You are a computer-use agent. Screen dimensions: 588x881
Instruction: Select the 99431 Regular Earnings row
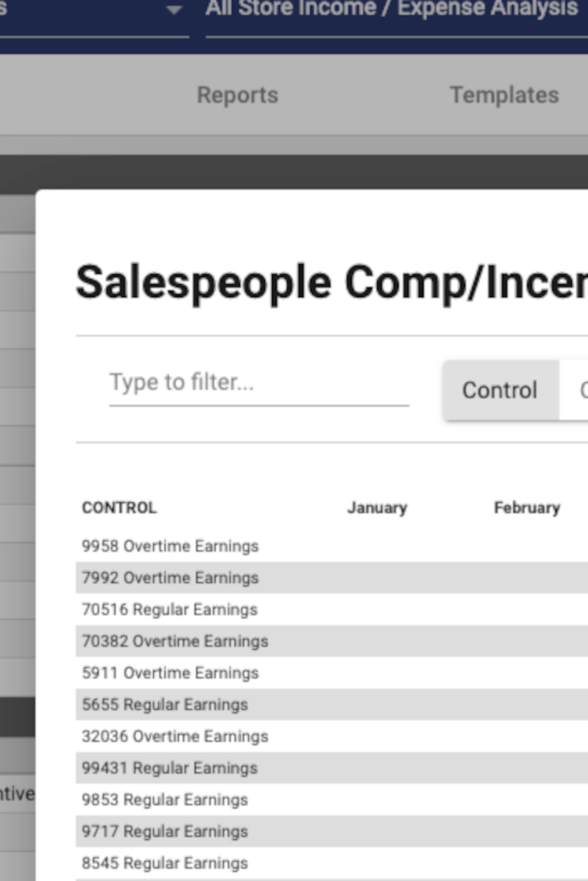170,768
